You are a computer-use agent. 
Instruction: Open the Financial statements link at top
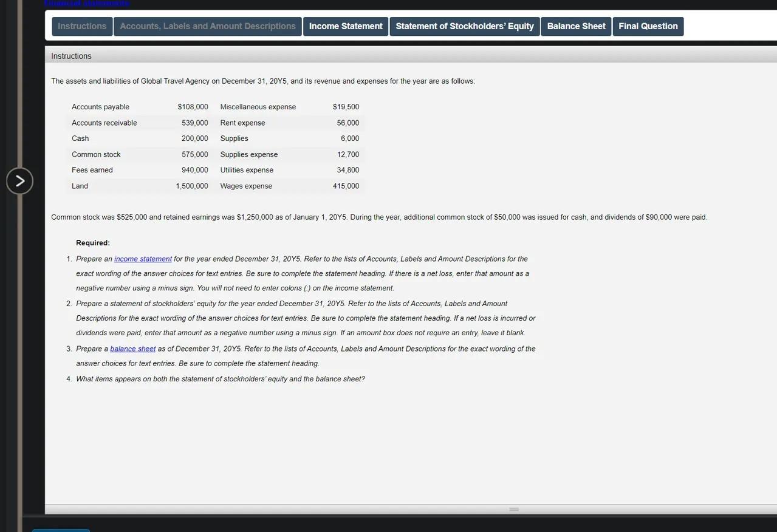click(x=86, y=2)
